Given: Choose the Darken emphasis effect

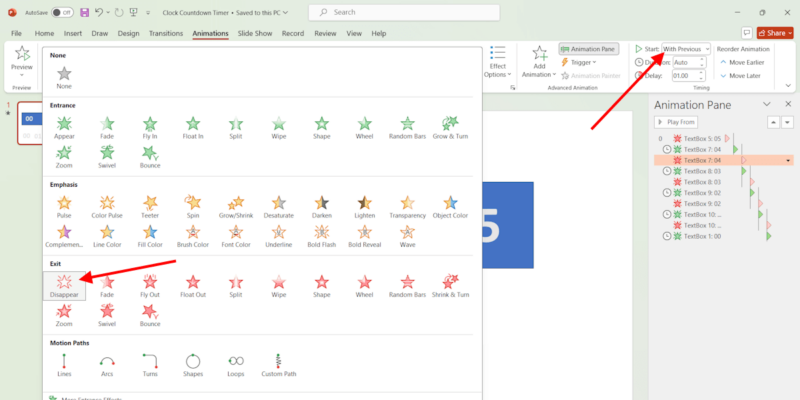Looking at the screenshot, I should 321,207.
